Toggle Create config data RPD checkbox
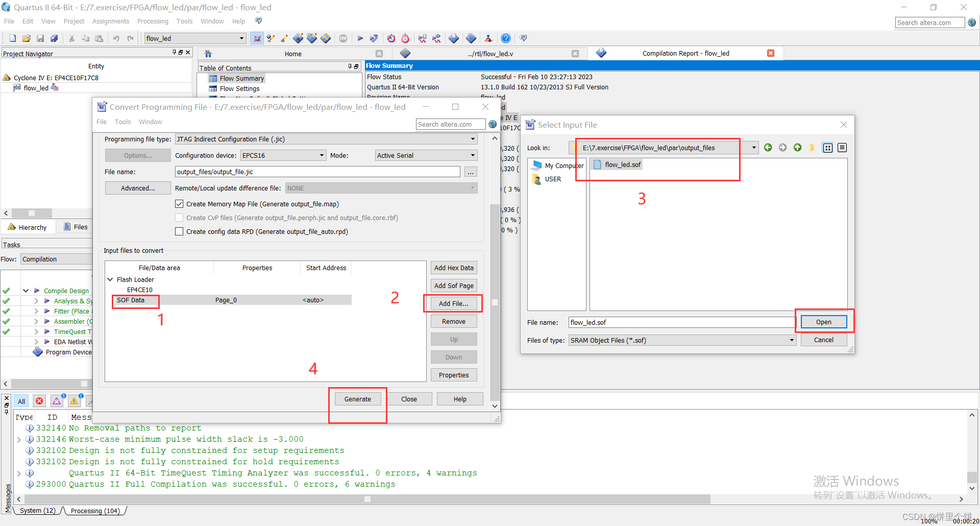 pos(179,231)
